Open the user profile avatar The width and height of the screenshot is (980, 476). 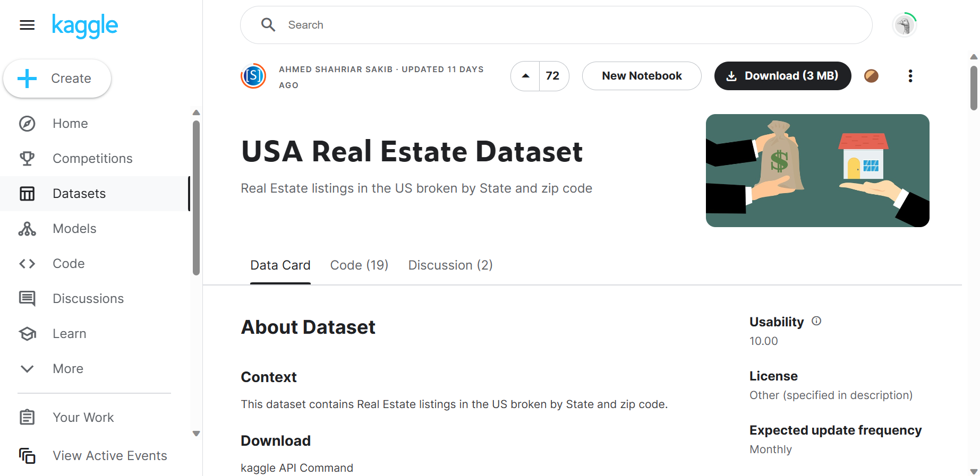(x=905, y=25)
